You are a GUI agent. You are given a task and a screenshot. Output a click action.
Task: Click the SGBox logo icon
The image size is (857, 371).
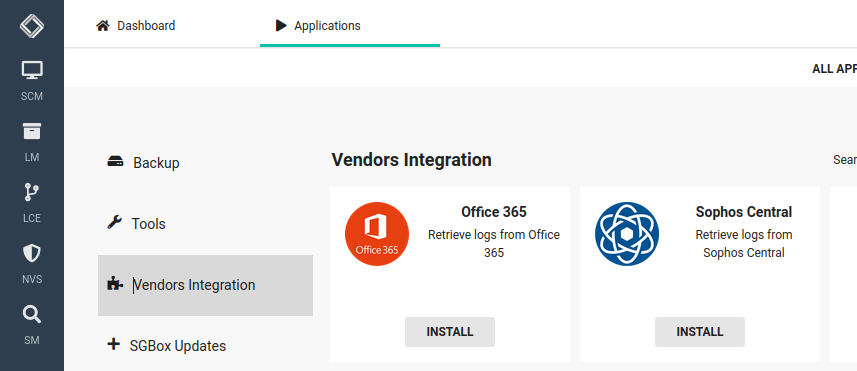(32, 26)
